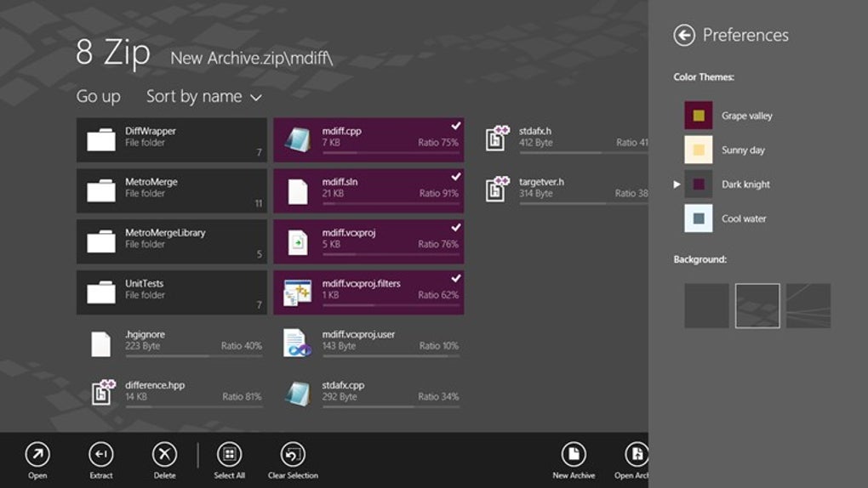Click the mdiff.vcxproj.filters file icon
The image size is (868, 488).
[x=297, y=292]
